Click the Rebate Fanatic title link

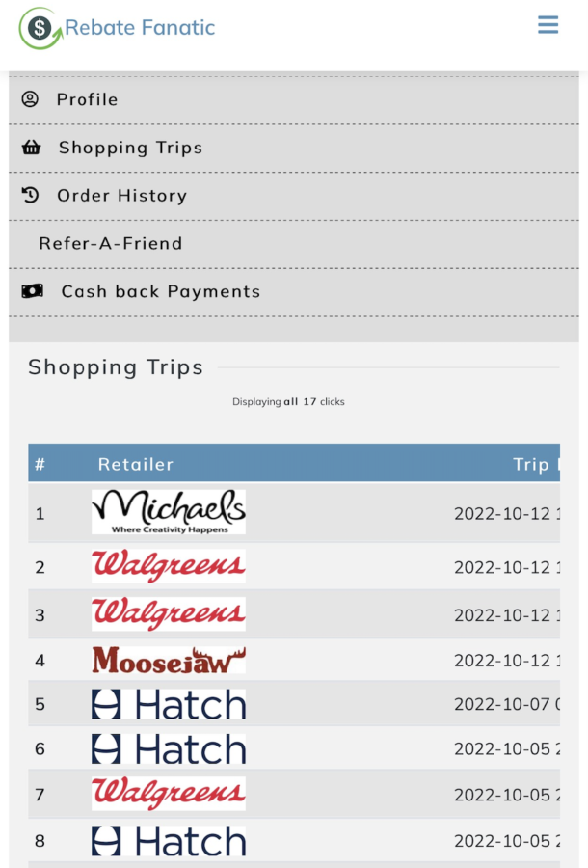pyautogui.click(x=140, y=28)
